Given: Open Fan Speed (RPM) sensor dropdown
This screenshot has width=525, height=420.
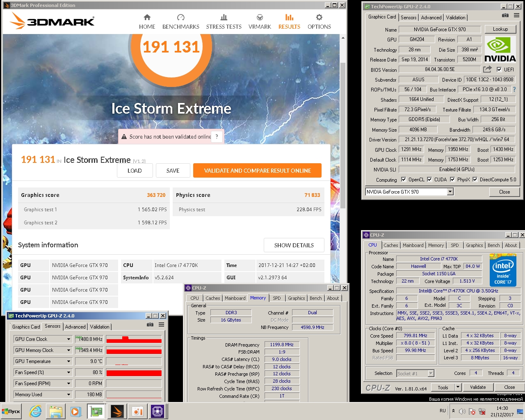Looking at the screenshot, I should pos(68,383).
